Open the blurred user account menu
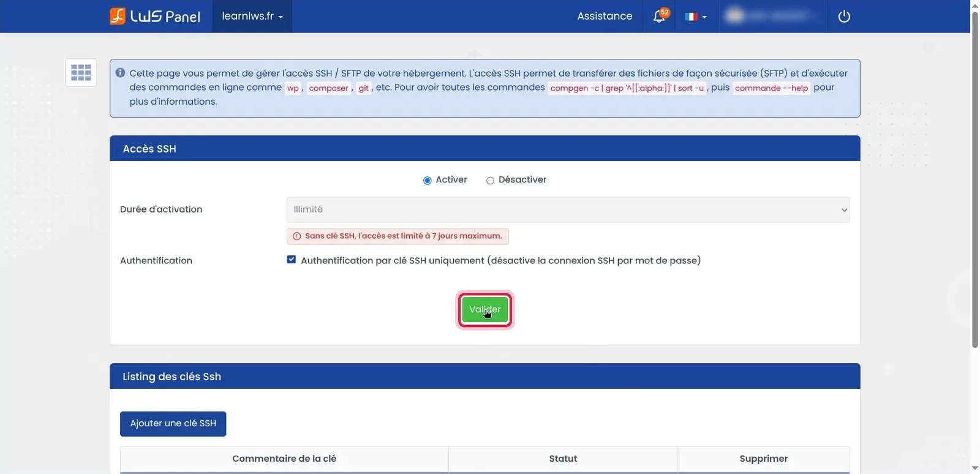This screenshot has width=980, height=474. (772, 16)
